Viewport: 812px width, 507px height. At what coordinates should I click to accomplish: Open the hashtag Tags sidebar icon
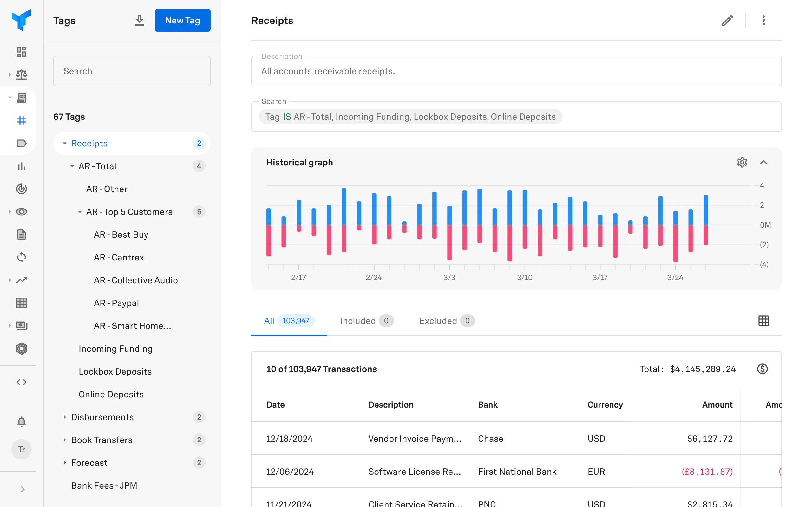tap(22, 120)
